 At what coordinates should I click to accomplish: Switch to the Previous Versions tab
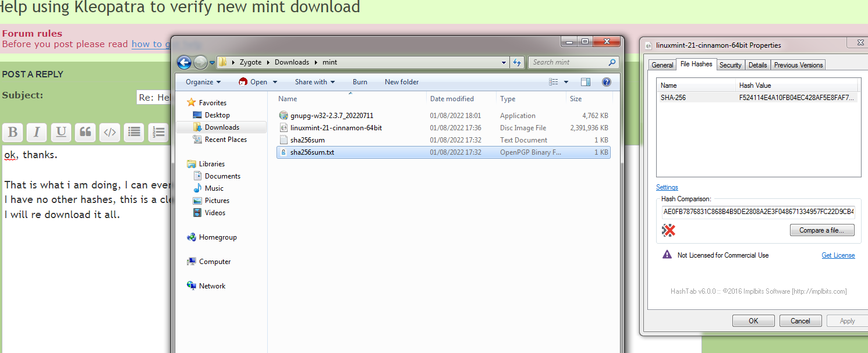click(798, 65)
